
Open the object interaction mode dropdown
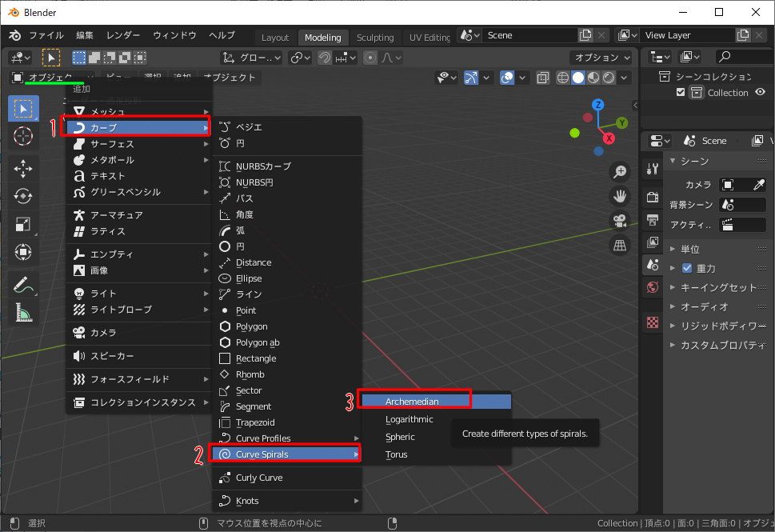(52, 78)
